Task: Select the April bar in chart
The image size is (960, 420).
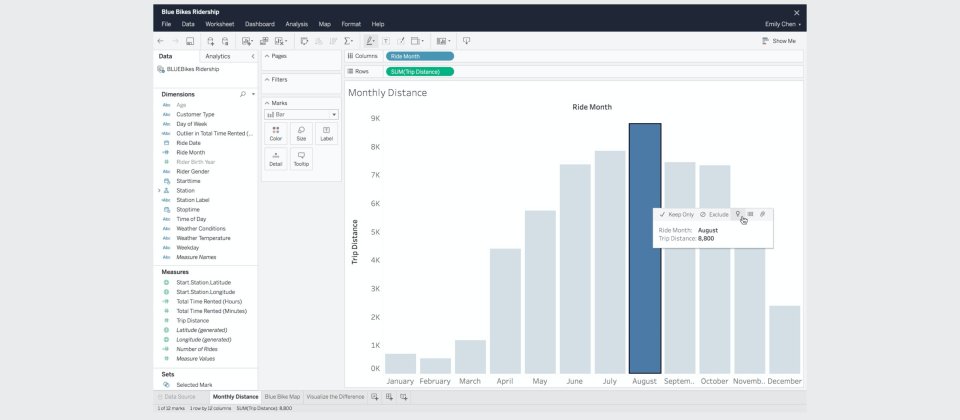Action: point(505,311)
